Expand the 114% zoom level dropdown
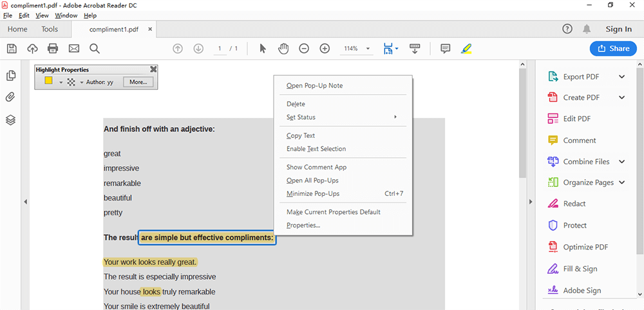The width and height of the screenshot is (644, 310). click(x=368, y=49)
